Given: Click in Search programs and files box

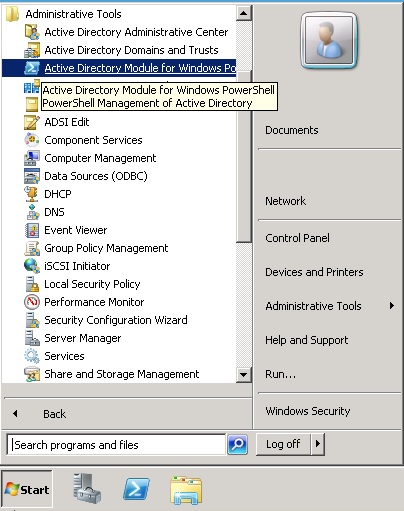Looking at the screenshot, I should click(116, 444).
